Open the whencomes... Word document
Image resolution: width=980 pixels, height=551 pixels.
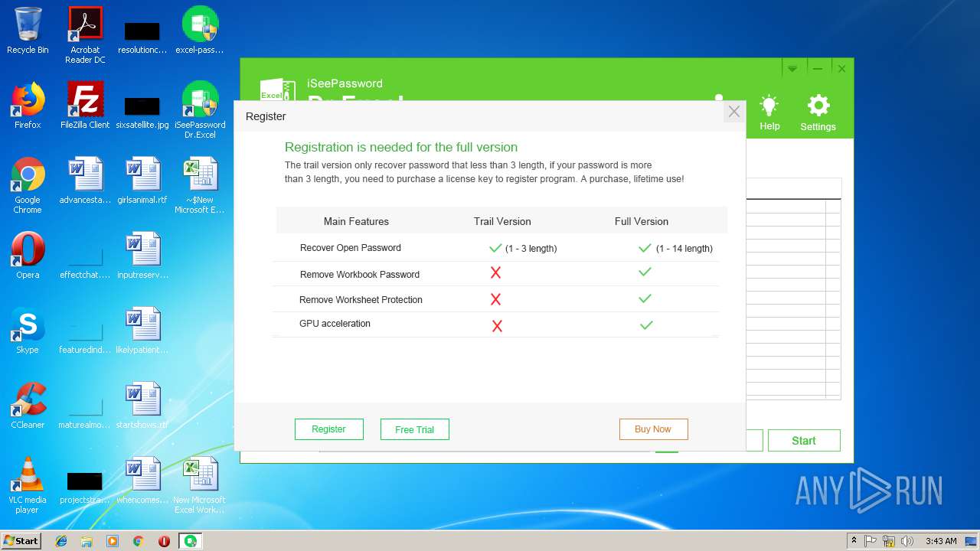(142, 481)
